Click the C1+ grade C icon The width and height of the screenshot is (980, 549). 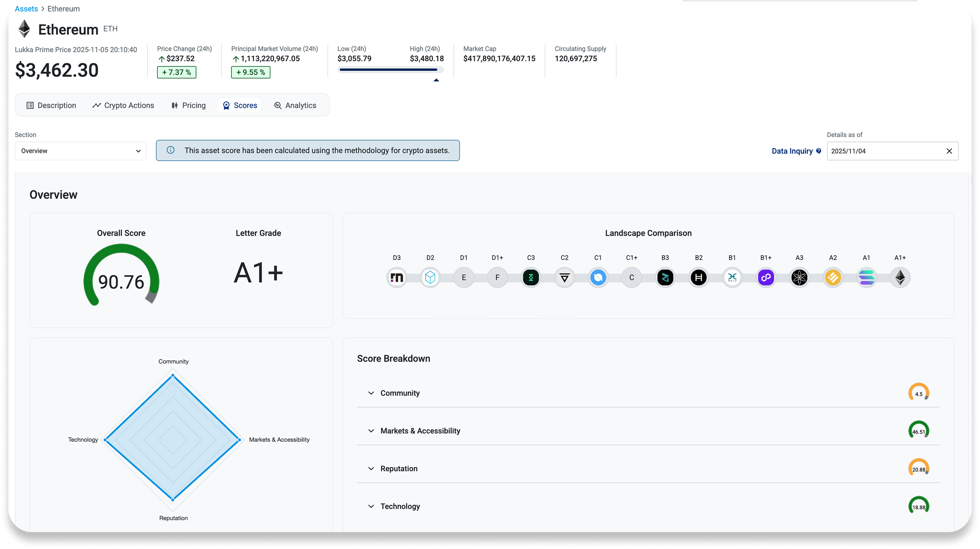click(x=632, y=277)
